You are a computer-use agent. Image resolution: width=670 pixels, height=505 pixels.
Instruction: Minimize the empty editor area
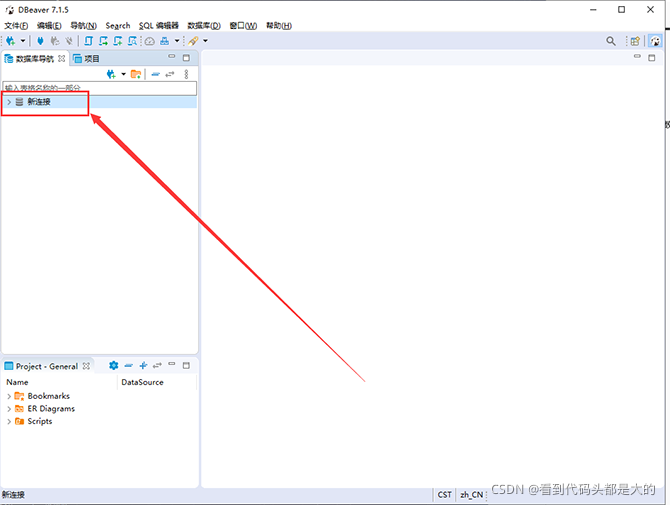point(637,56)
